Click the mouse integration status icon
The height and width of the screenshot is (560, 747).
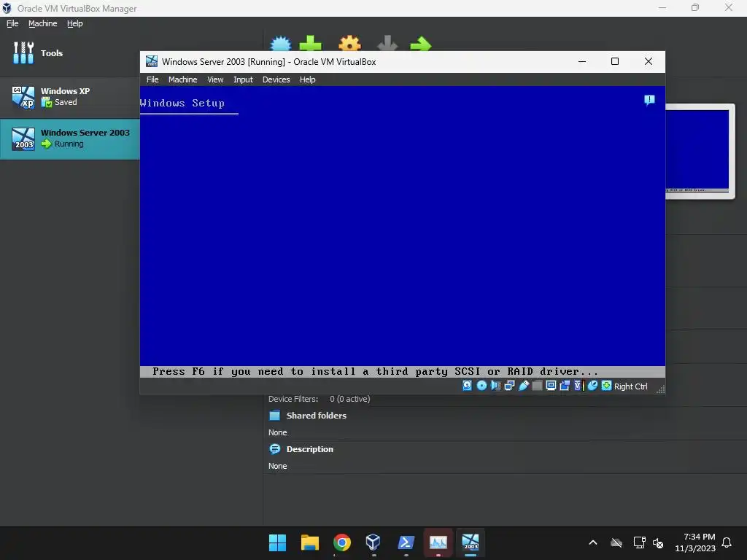592,386
